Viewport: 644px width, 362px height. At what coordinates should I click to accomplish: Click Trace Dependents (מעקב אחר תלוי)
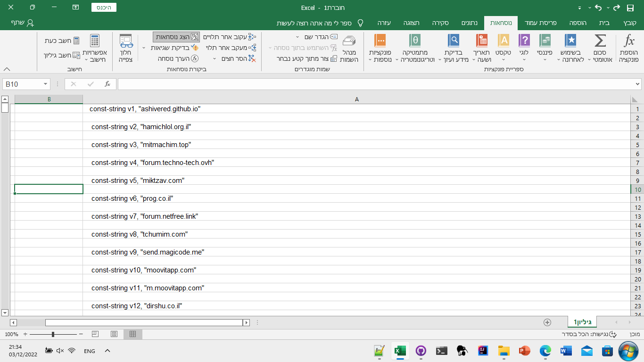pyautogui.click(x=231, y=48)
